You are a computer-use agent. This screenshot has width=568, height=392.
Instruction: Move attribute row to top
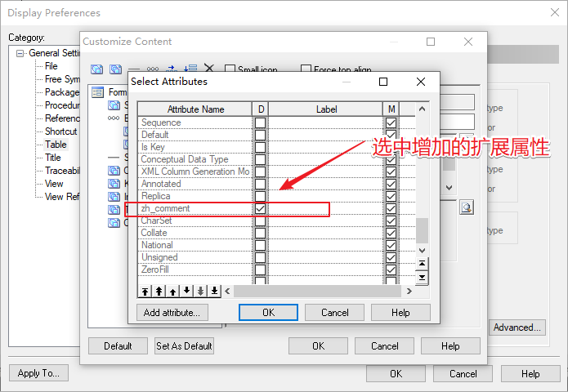[145, 291]
